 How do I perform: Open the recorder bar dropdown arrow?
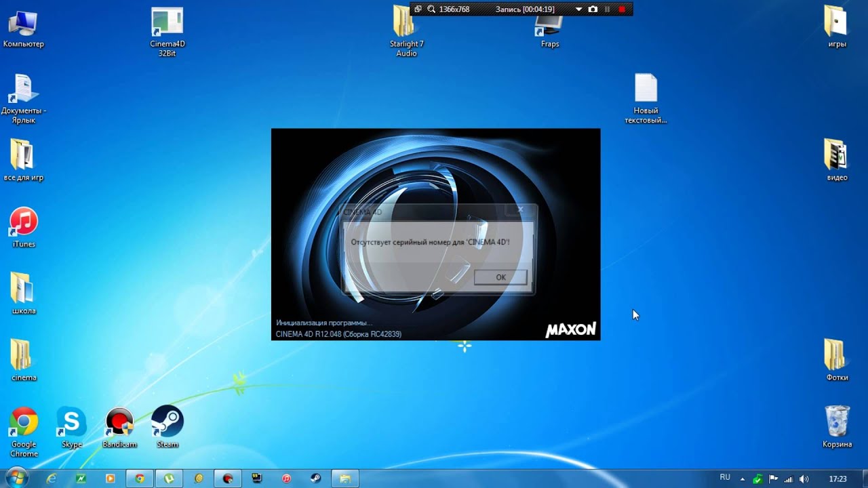tap(578, 9)
